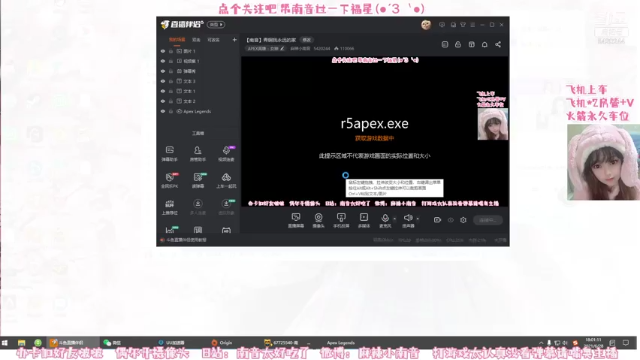Toggle the lock on the Apex Legends source

pos(171,111)
